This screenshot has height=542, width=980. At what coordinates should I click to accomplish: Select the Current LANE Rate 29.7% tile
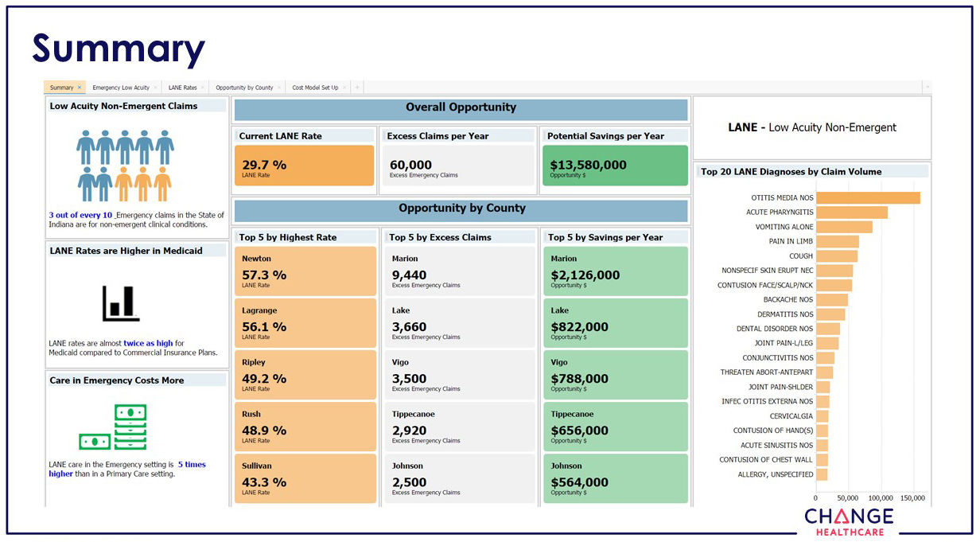coord(303,166)
